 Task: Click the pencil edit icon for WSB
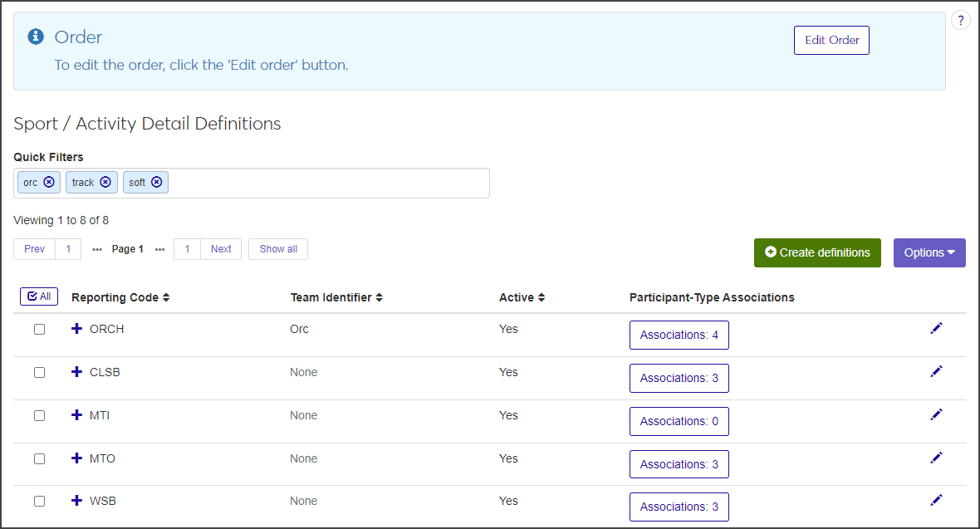(x=936, y=500)
